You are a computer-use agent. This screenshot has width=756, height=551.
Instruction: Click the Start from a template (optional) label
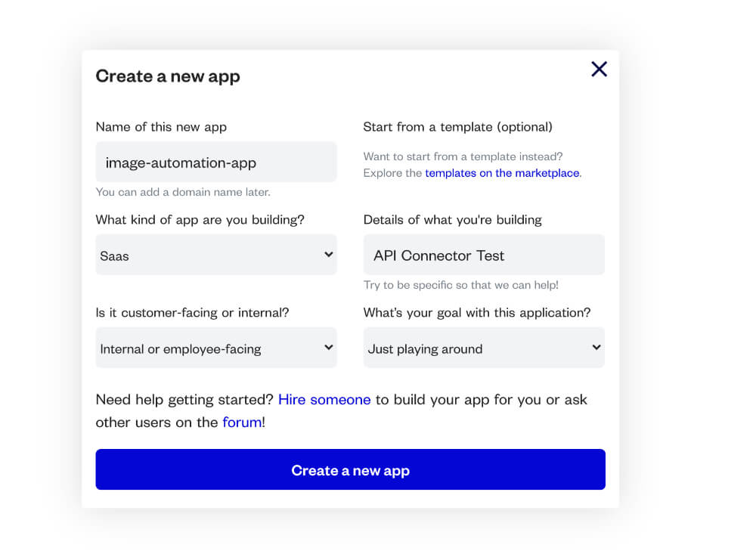pyautogui.click(x=457, y=127)
